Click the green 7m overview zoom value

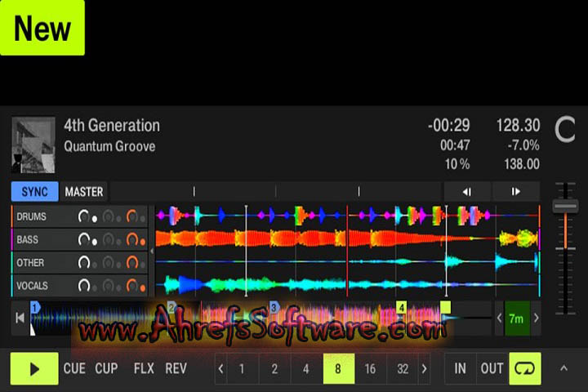[517, 318]
